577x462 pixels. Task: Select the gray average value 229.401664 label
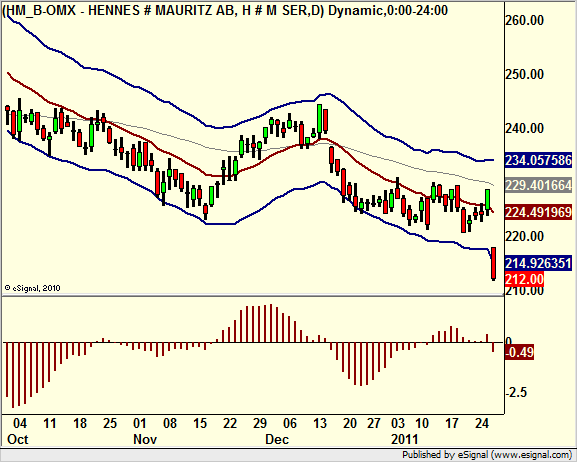click(538, 185)
